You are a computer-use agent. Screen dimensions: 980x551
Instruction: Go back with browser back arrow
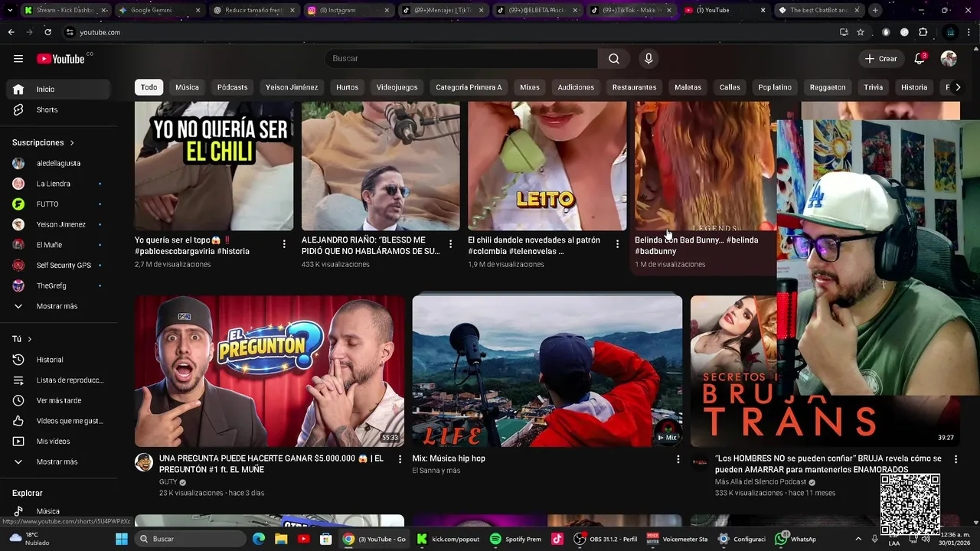click(x=11, y=32)
